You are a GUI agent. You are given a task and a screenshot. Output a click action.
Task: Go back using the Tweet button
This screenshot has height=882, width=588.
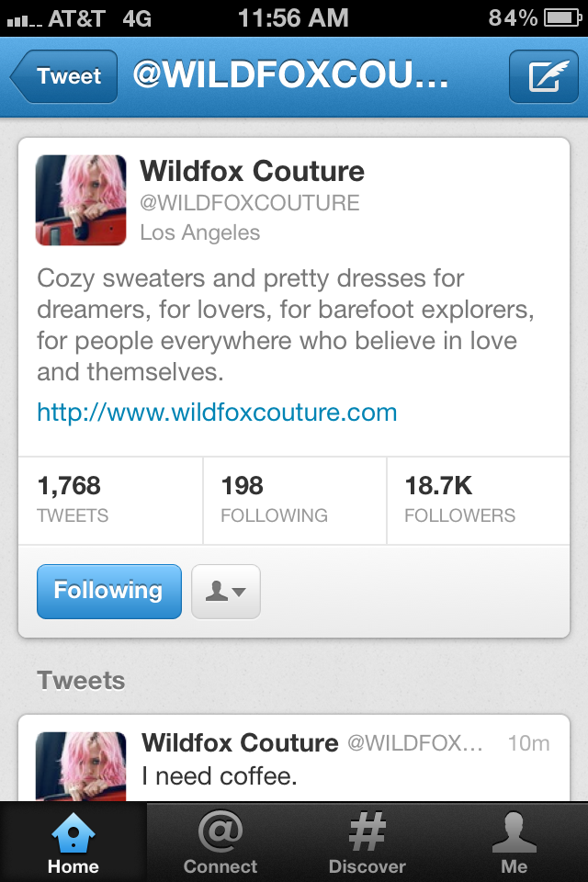[x=64, y=76]
